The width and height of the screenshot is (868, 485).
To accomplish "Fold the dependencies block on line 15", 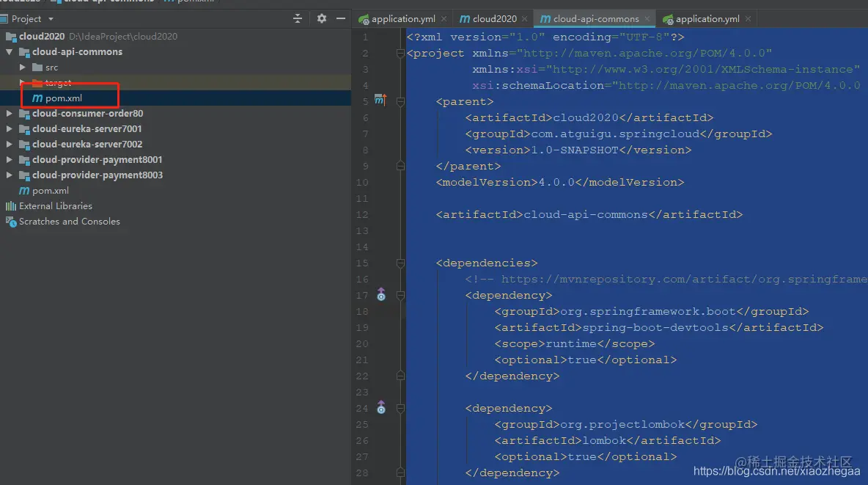I will [401, 263].
